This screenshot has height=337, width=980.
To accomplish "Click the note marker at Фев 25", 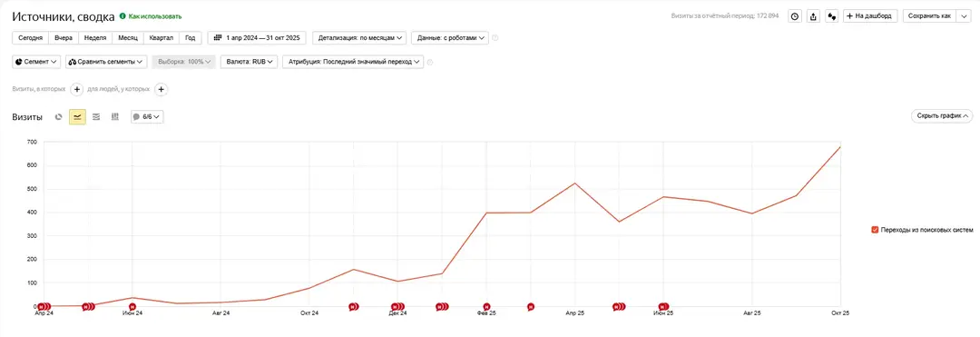I will (x=486, y=306).
